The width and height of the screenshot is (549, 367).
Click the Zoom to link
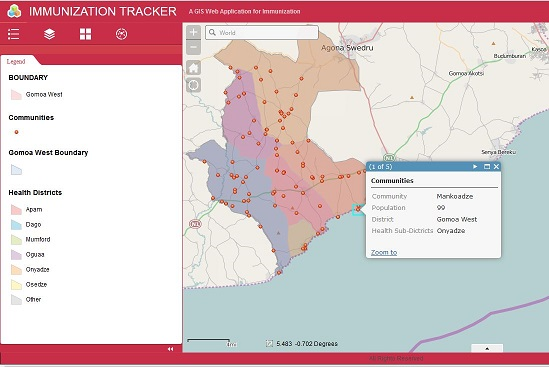coord(384,252)
